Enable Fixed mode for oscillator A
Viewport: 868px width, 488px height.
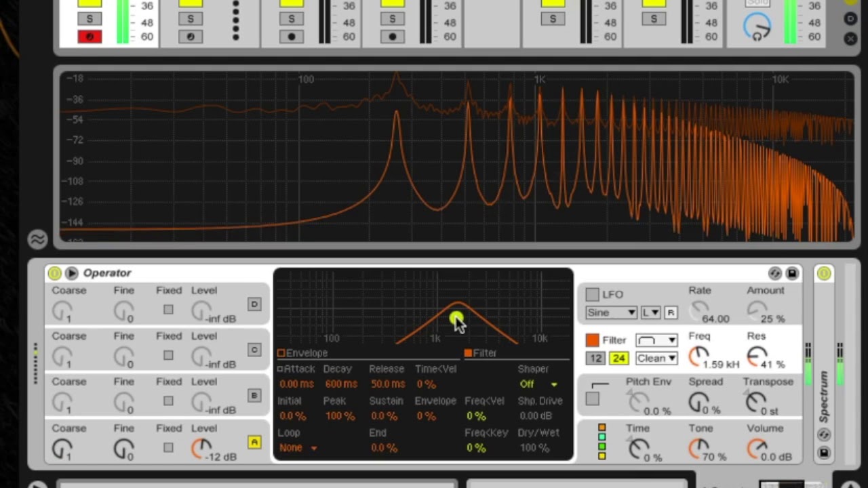pos(168,447)
